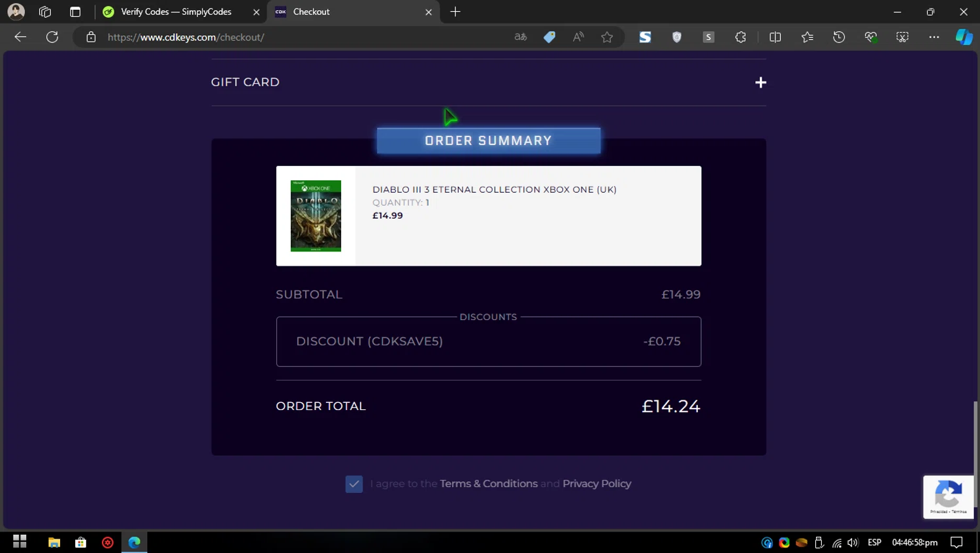Click the Order Total £14.24 value
Screen dimensions: 980x553
click(x=671, y=406)
